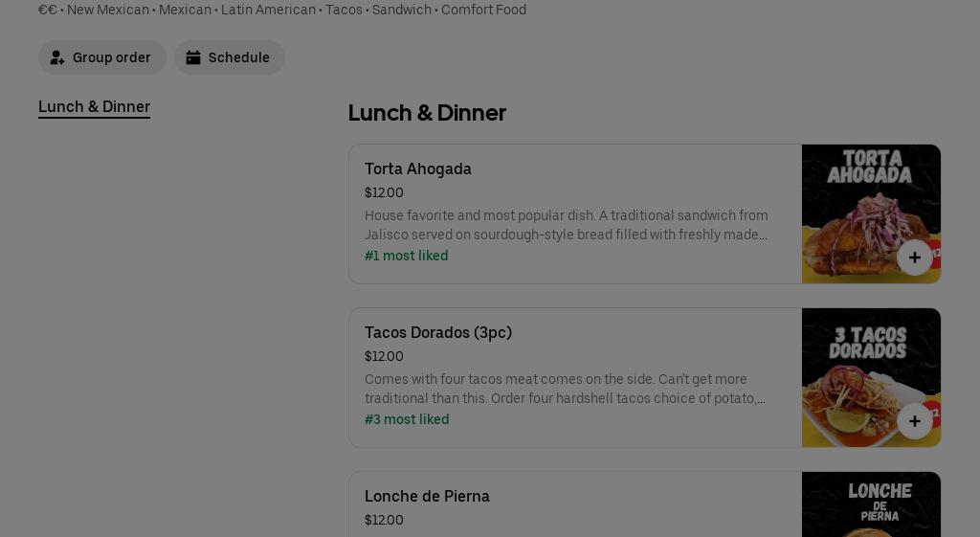Viewport: 980px width, 537px height.
Task: Click the Lonche de Pierna $12.00 price
Action: 384,520
